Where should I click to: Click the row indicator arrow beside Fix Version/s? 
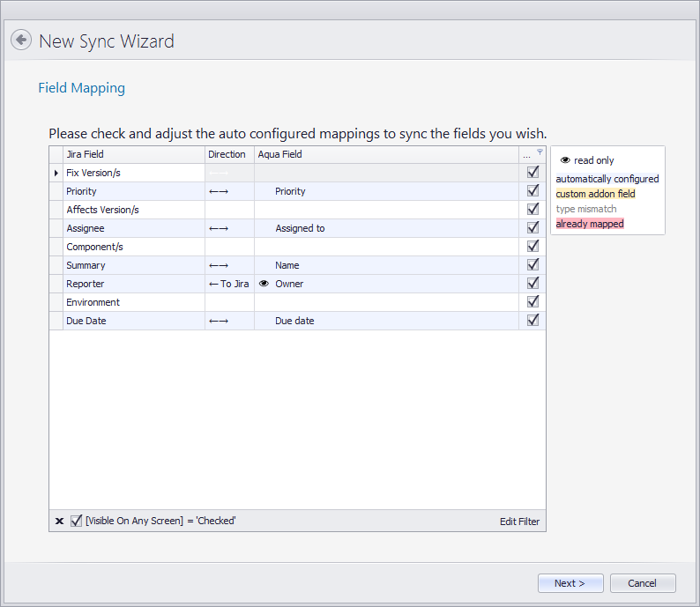pos(56,173)
